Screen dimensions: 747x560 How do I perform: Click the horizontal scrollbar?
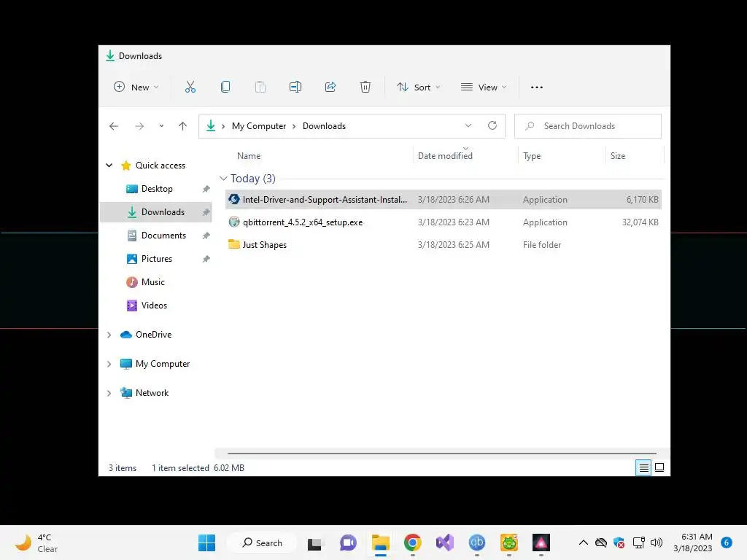click(x=441, y=454)
